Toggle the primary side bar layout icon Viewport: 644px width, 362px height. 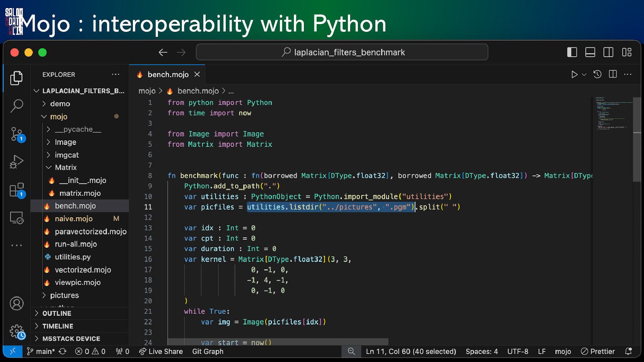coord(572,52)
